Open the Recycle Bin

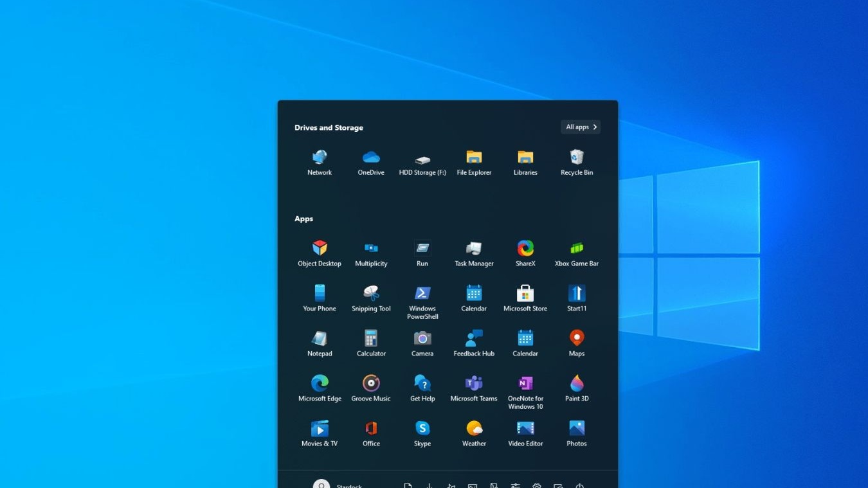tap(577, 163)
